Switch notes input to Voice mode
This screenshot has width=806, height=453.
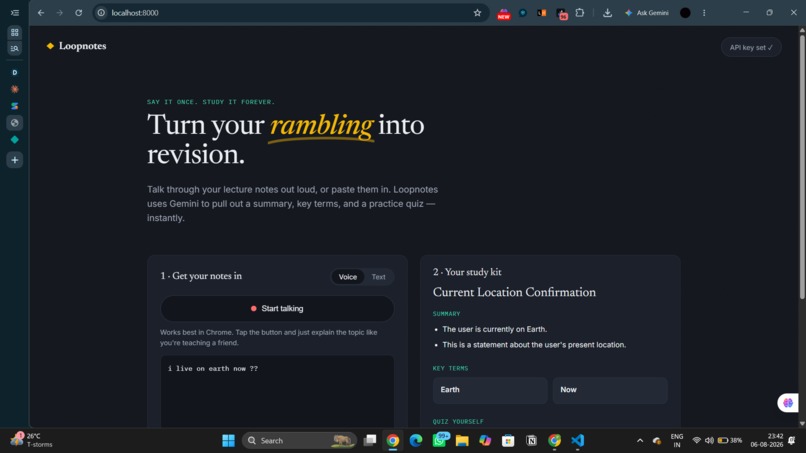pyautogui.click(x=347, y=277)
